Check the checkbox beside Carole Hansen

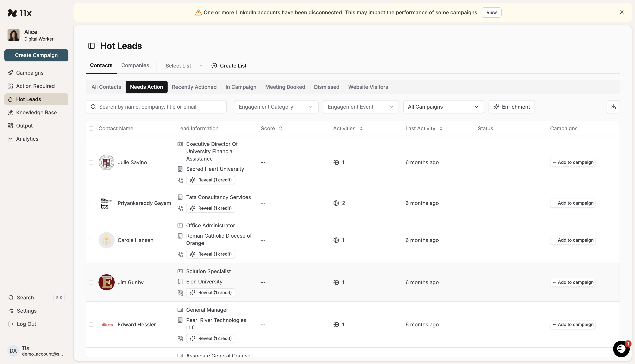tap(91, 240)
